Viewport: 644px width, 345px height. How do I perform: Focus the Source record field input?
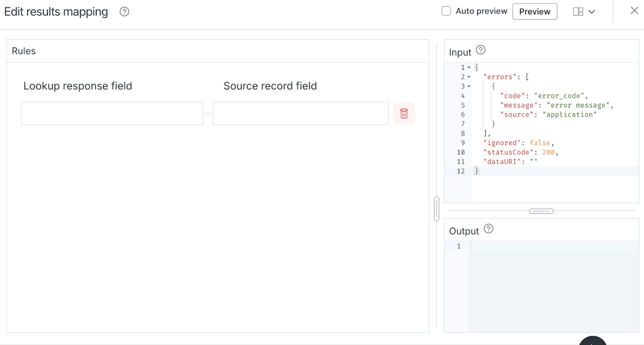tap(301, 113)
